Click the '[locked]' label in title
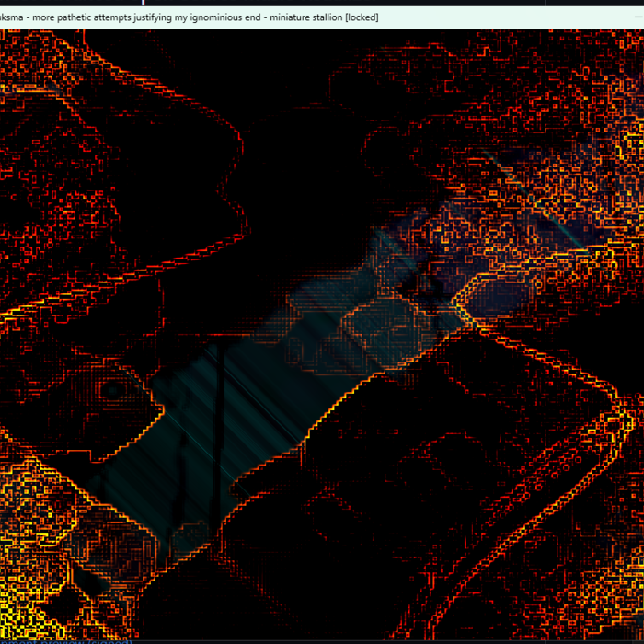Viewport: 644px width, 644px height. click(361, 17)
